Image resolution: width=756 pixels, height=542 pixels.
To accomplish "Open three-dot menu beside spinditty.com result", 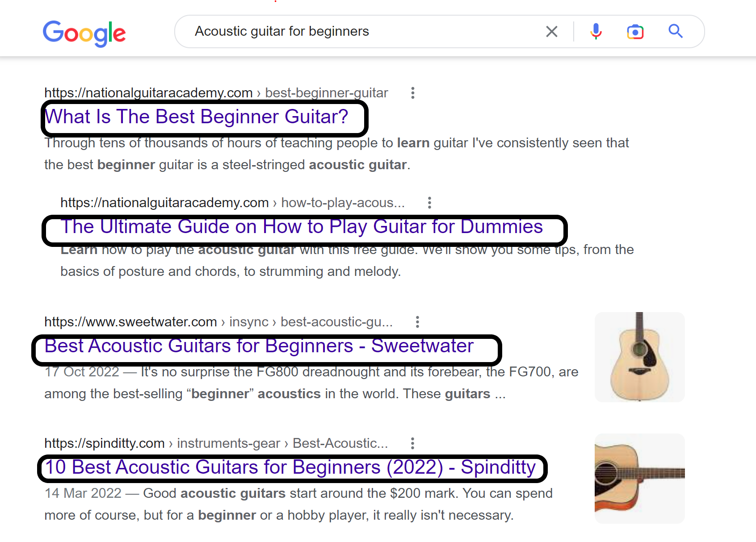I will coord(412,443).
